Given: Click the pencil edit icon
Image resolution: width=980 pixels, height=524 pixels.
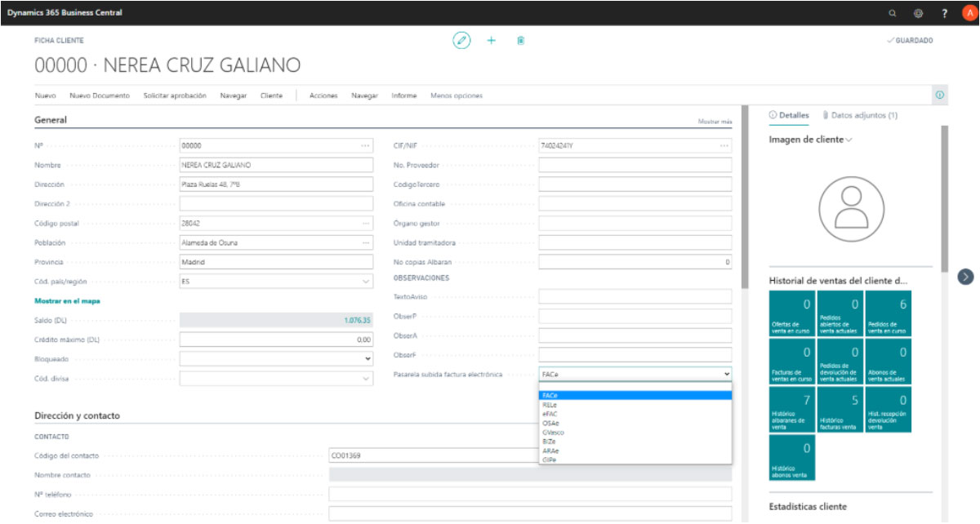Looking at the screenshot, I should pyautogui.click(x=462, y=40).
